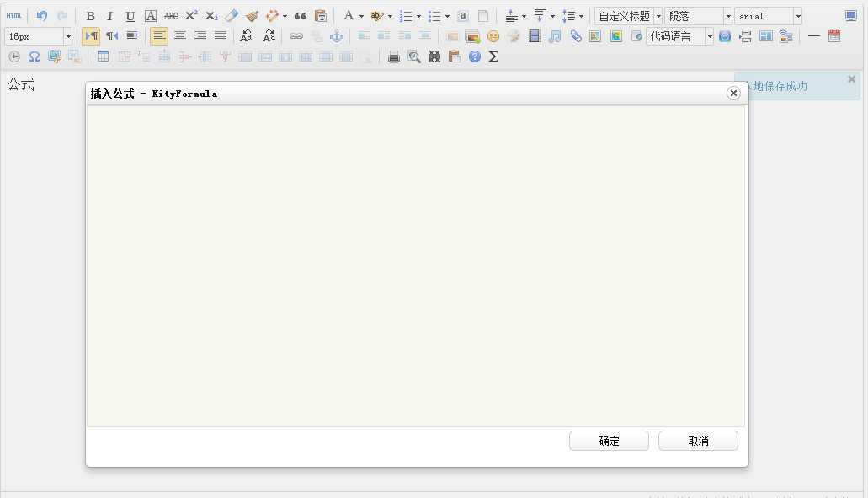Justify paragraph on both sides
868x498 pixels.
pyautogui.click(x=221, y=36)
